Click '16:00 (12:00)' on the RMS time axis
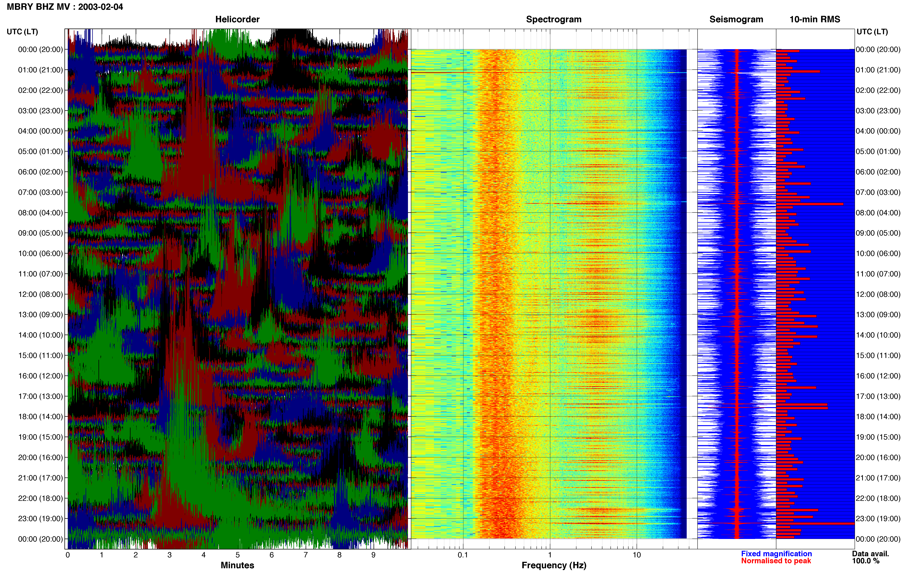The image size is (924, 578). pos(878,376)
